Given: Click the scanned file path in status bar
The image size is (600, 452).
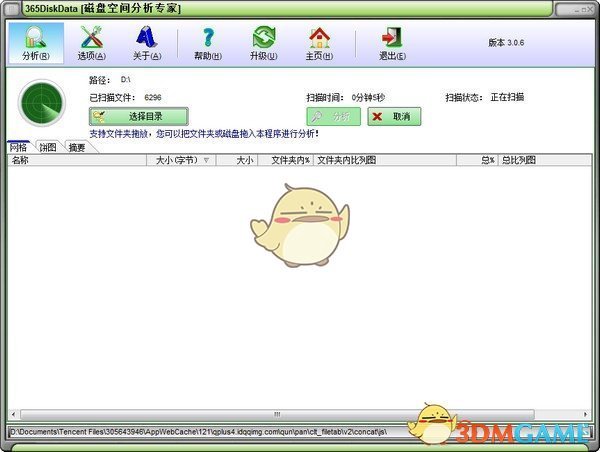Looking at the screenshot, I should (200, 431).
